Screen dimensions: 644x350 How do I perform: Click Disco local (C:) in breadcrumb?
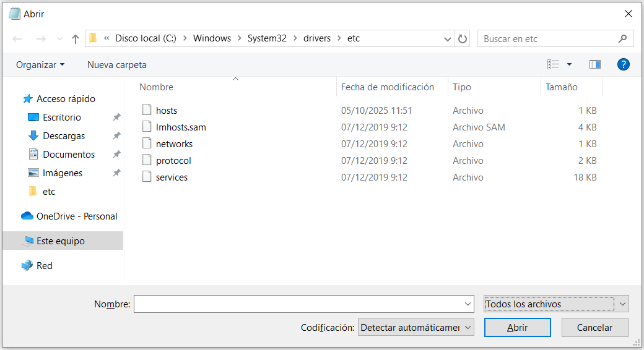pos(146,38)
